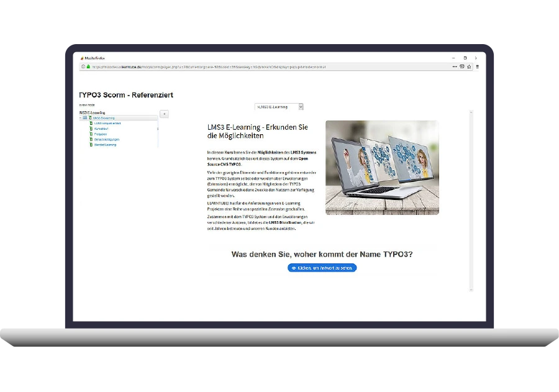
Task: Open the 'Freigaben' tree entry
Action: (101, 134)
